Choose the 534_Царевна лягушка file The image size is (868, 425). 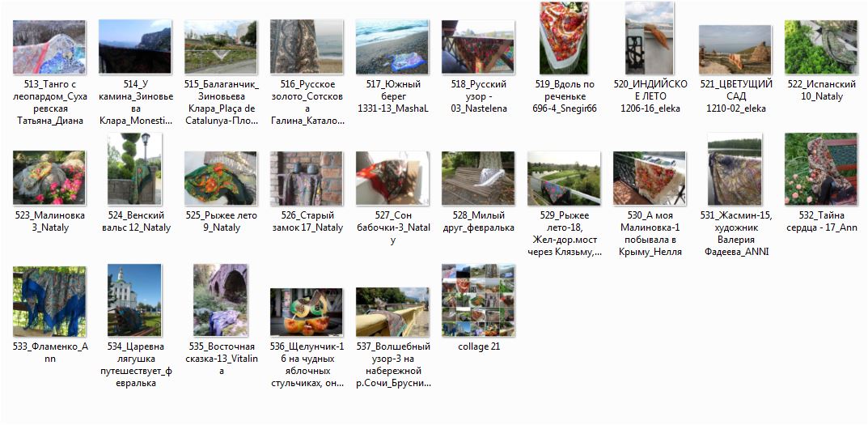click(134, 300)
